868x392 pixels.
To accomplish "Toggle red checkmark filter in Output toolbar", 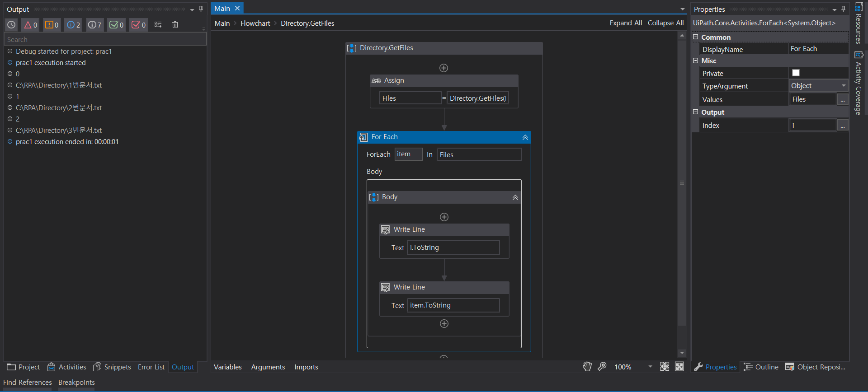I will click(138, 25).
